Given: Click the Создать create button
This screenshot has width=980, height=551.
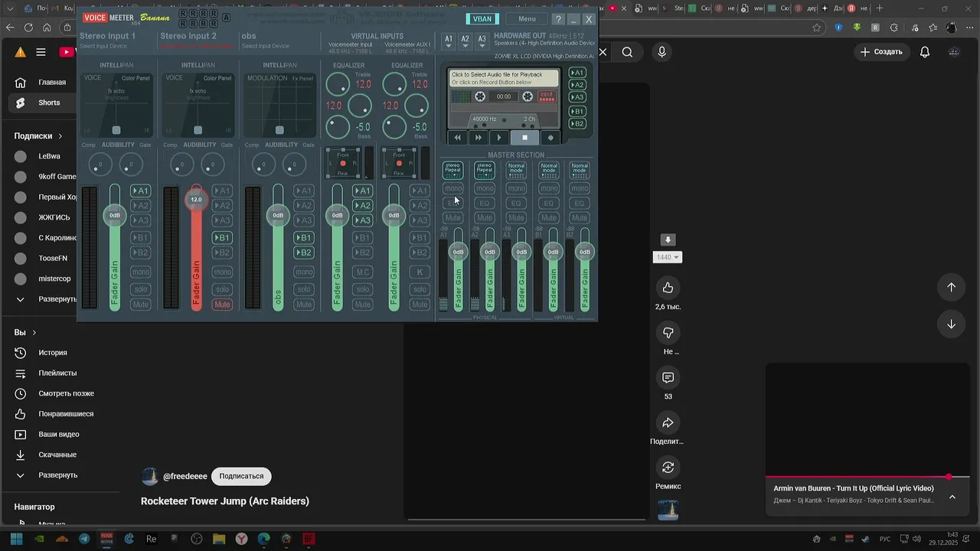Looking at the screenshot, I should tap(881, 52).
